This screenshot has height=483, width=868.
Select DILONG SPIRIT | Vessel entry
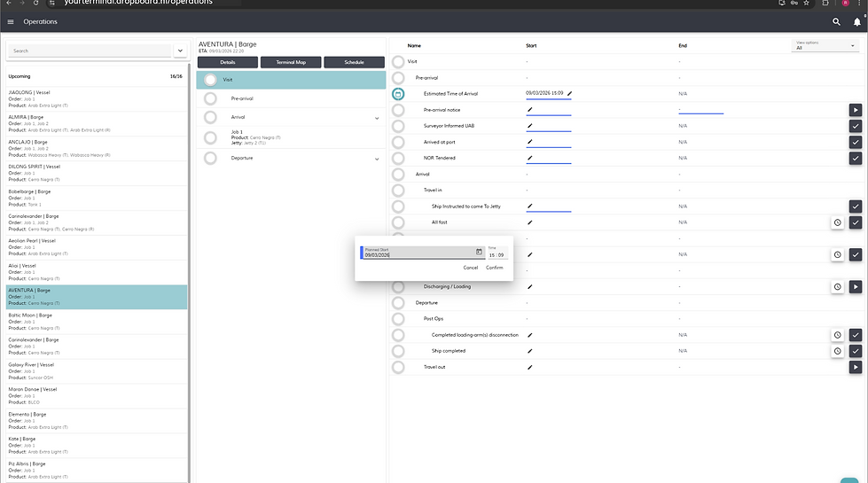(x=97, y=173)
